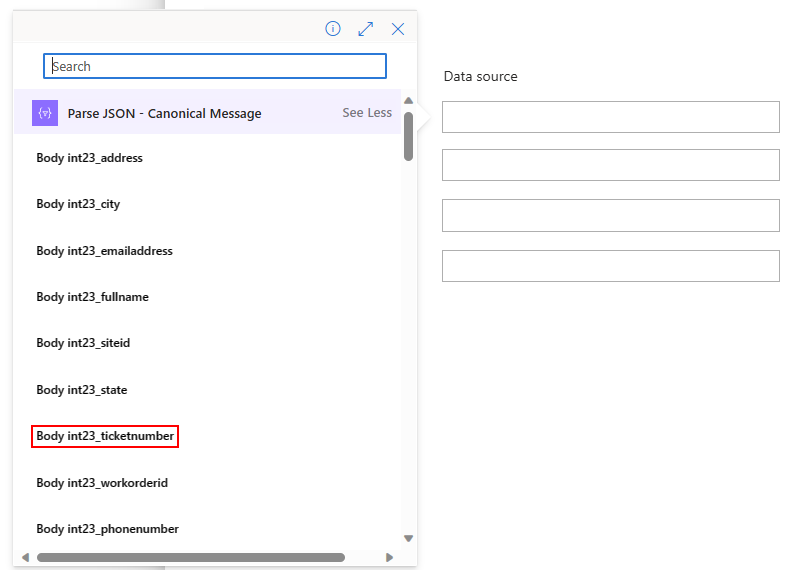Expand the dynamic content panel with the arrows icon
The width and height of the screenshot is (800, 570).
(365, 29)
